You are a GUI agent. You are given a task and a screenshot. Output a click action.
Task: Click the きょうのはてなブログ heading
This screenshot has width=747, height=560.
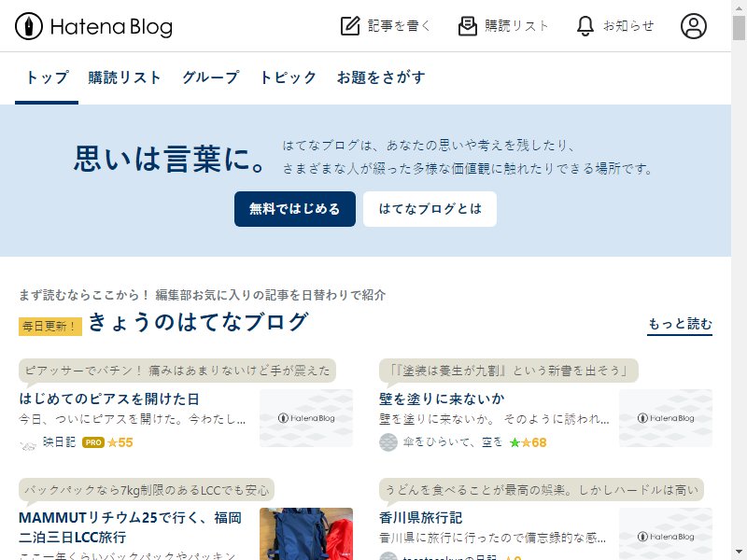(198, 322)
